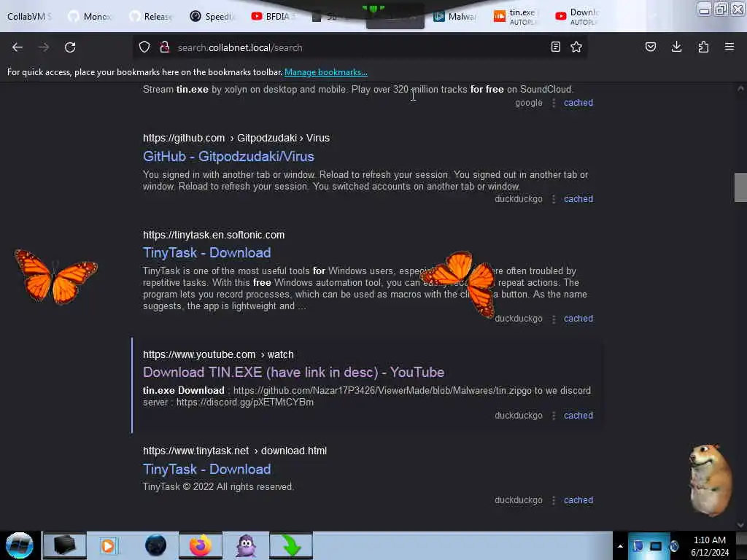Screen dimensions: 747x560
Task: Open the Manage bookmarks link
Action: click(x=326, y=72)
